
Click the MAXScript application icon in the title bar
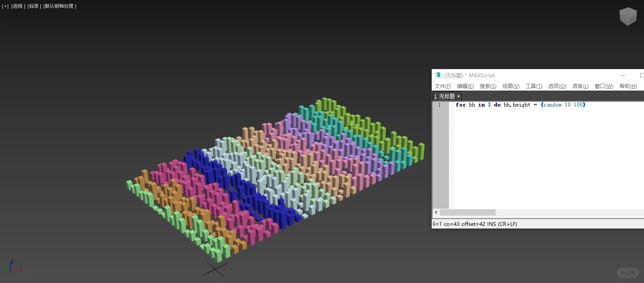point(438,75)
